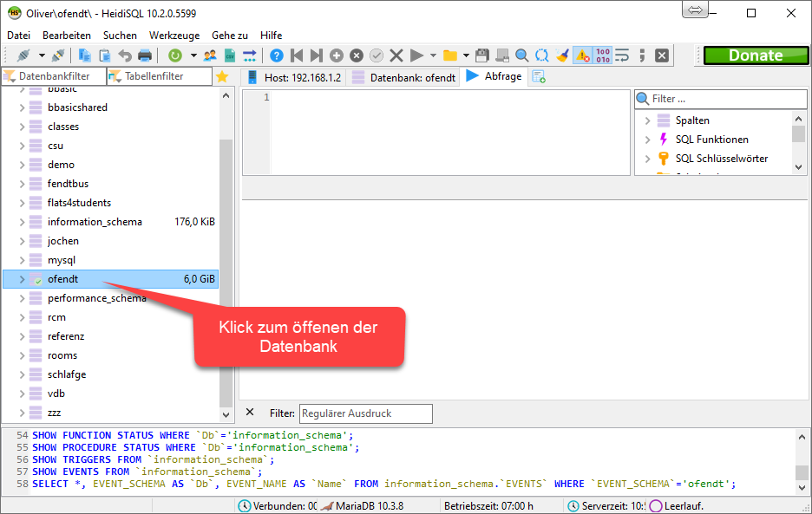Click the delete row circled-x icon
The image size is (812, 514).
click(357, 55)
